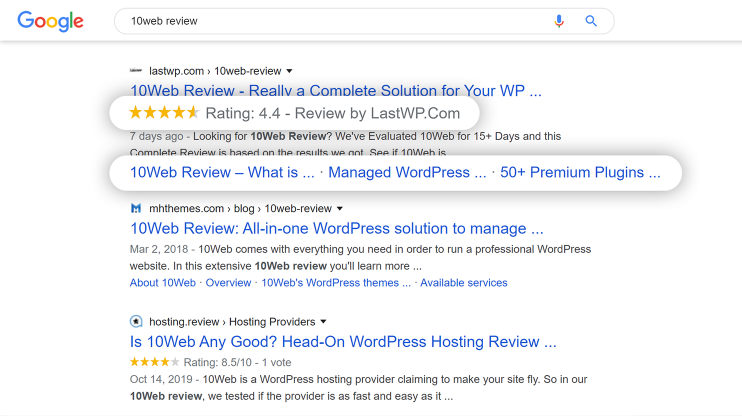742x416 pixels.
Task: Open the 'About 10Web' sitelink
Action: tap(163, 283)
